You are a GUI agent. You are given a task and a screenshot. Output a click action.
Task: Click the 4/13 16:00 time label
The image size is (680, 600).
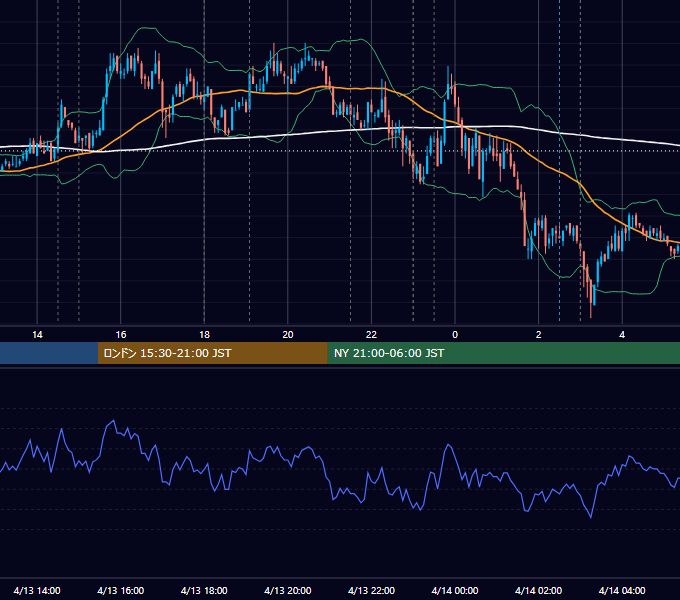point(121,590)
